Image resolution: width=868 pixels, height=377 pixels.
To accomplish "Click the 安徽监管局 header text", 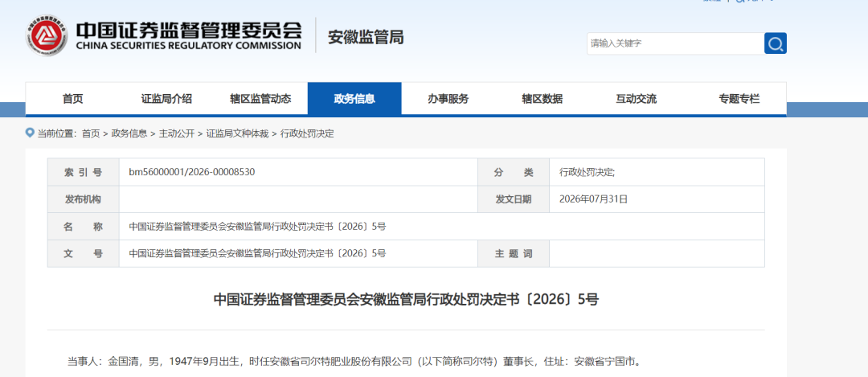I will pos(366,37).
